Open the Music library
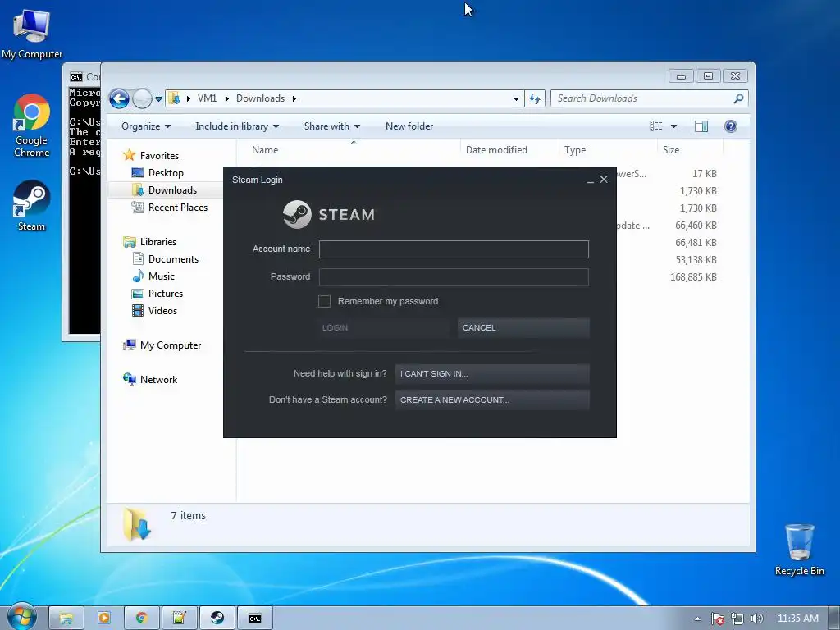Viewport: 840px width, 630px height. (162, 276)
